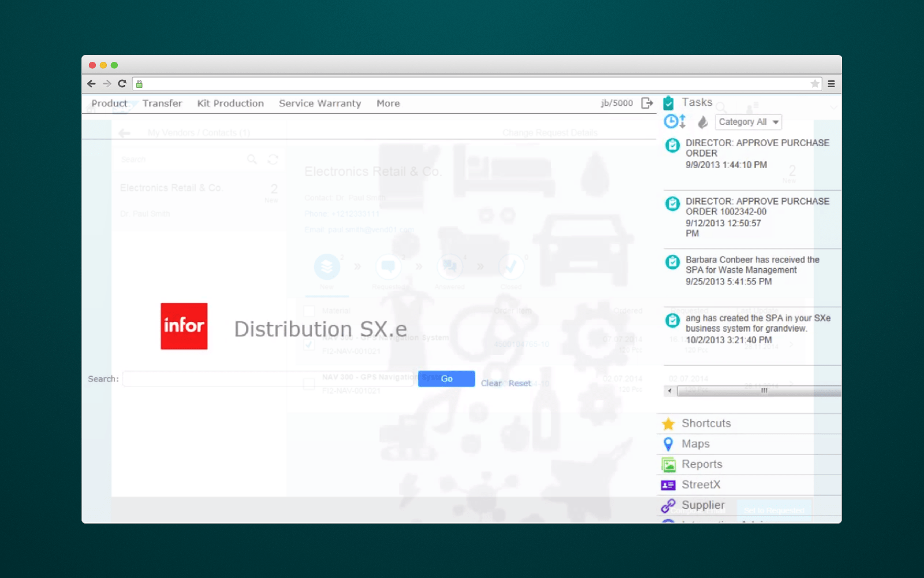Click task icon for grandview SPA message
This screenshot has width=924, height=578.
[672, 320]
